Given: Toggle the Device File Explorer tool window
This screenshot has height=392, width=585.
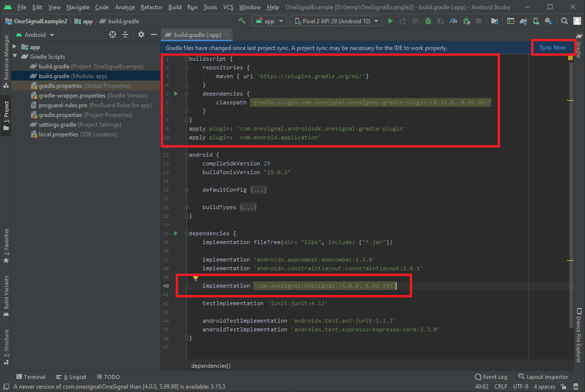Looking at the screenshot, I should click(579, 335).
